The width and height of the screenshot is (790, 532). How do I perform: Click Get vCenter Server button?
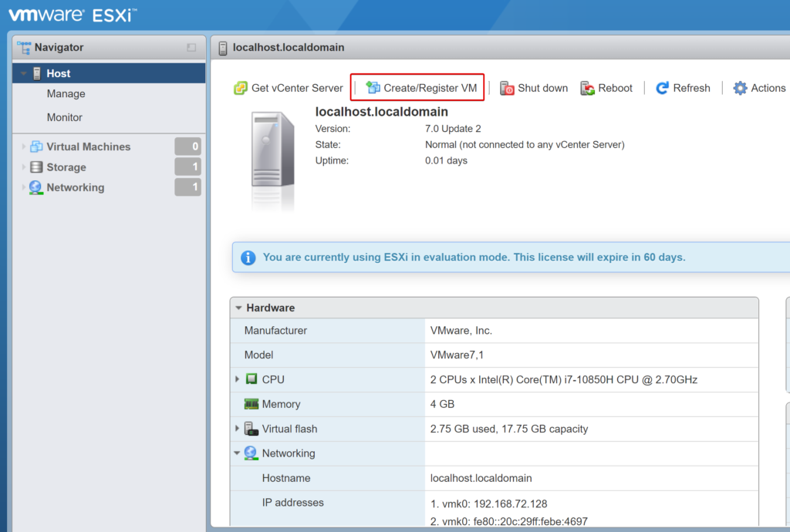[x=289, y=88]
